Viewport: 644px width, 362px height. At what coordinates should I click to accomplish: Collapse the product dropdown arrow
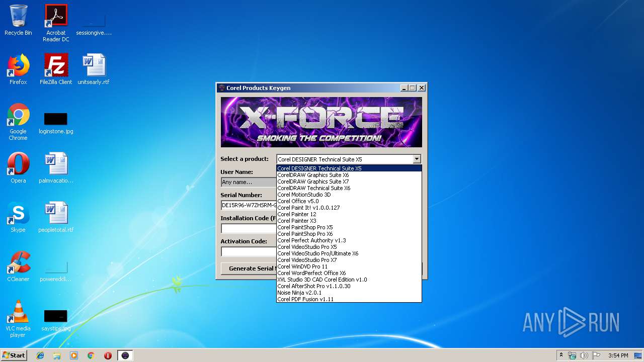tap(417, 159)
